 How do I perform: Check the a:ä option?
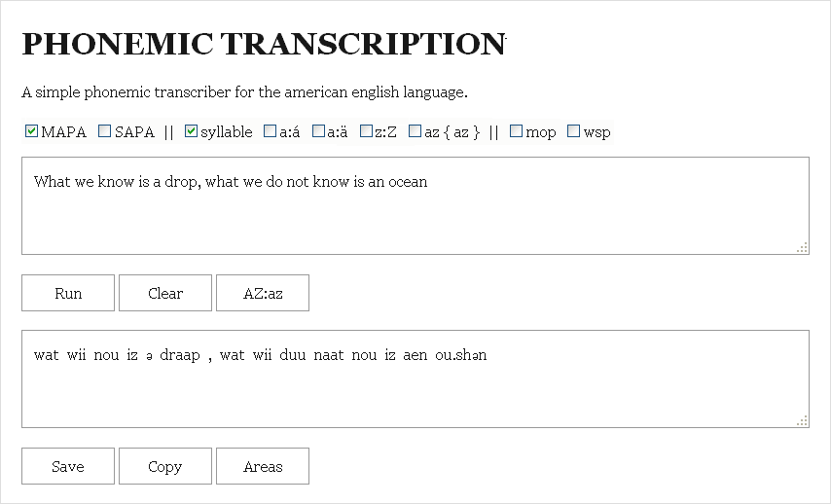pyautogui.click(x=318, y=131)
